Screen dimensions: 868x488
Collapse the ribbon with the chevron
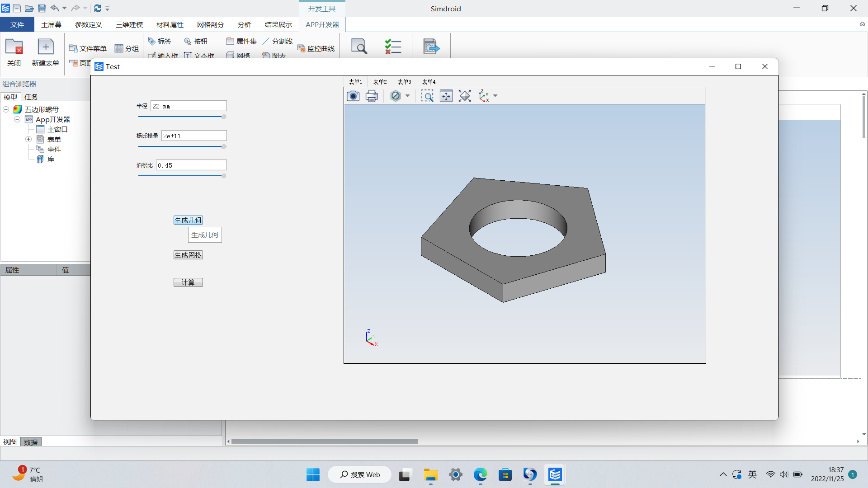(862, 24)
